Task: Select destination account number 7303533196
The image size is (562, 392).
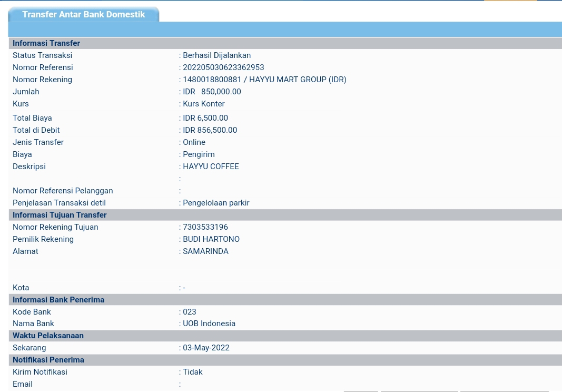Action: pyautogui.click(x=205, y=227)
